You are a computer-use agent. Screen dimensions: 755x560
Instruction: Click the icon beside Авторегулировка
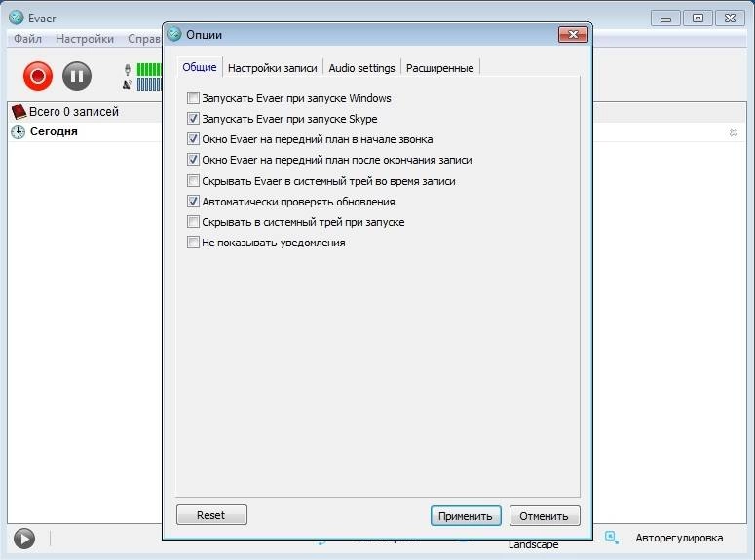pyautogui.click(x=612, y=537)
